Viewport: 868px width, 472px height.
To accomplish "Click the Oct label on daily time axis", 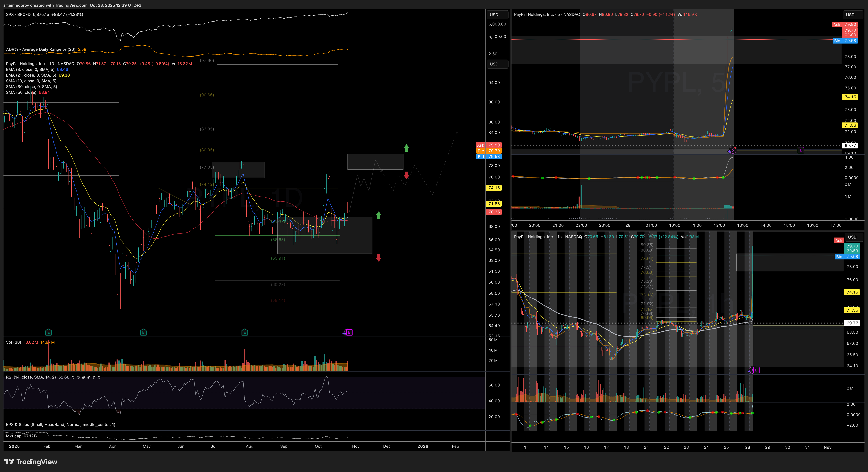I will (318, 446).
